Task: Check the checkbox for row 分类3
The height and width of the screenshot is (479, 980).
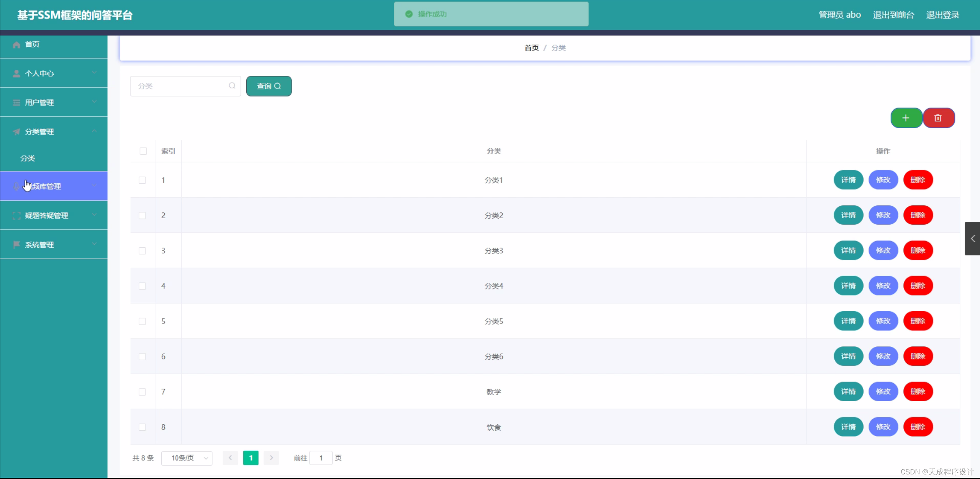Action: 142,251
